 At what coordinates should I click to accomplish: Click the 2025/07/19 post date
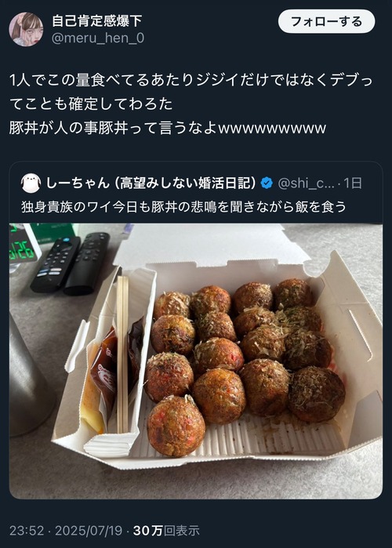(x=89, y=531)
